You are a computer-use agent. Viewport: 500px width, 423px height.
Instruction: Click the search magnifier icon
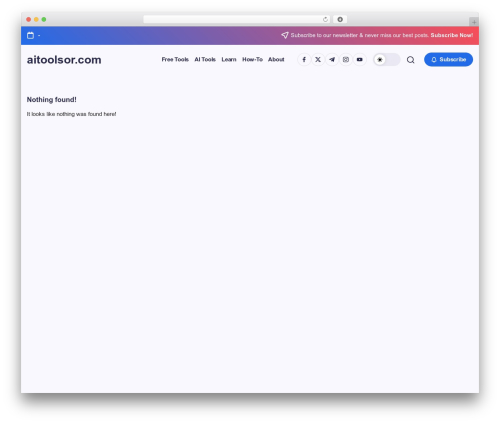pos(410,60)
